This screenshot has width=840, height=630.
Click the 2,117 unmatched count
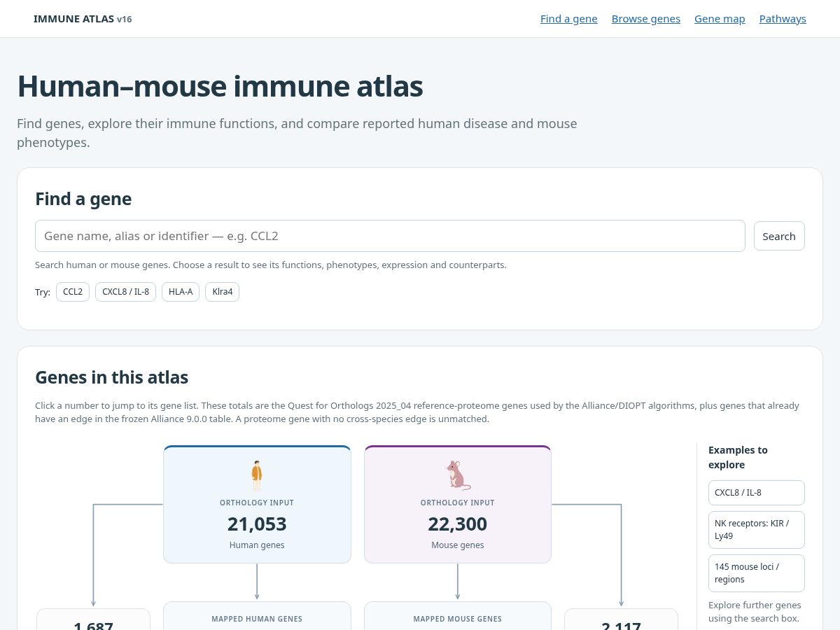621,624
